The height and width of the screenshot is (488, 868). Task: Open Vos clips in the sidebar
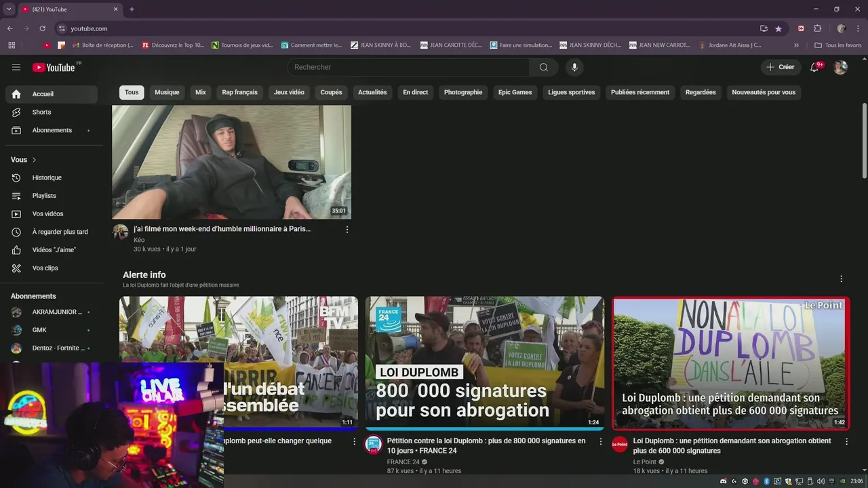point(52,268)
